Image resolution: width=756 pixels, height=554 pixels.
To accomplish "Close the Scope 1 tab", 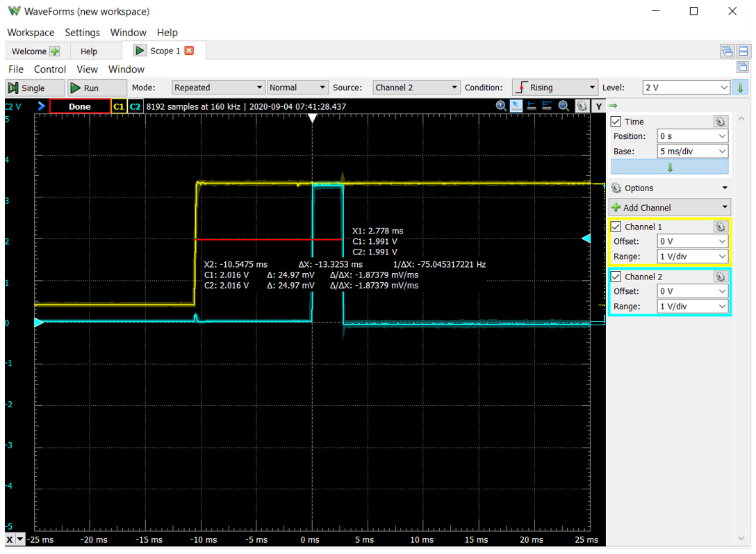I will pos(189,51).
